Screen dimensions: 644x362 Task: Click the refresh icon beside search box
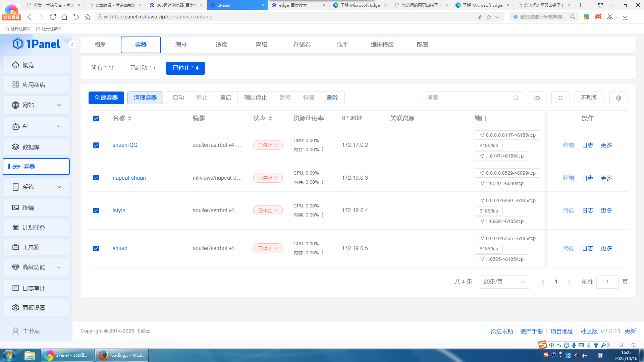click(x=560, y=98)
